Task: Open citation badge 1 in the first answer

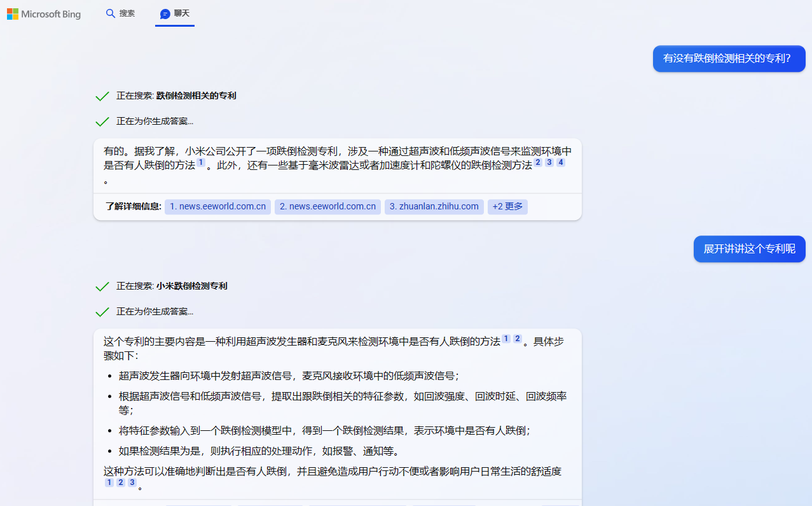Action: tap(200, 162)
